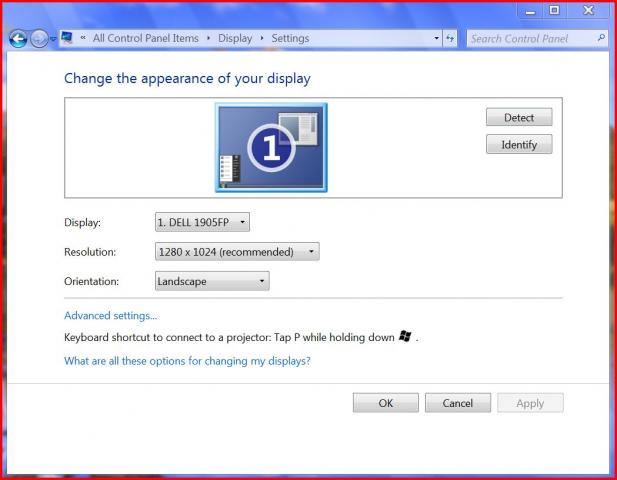Click the greyed Forward arrow button
The image size is (617, 480).
click(x=39, y=39)
